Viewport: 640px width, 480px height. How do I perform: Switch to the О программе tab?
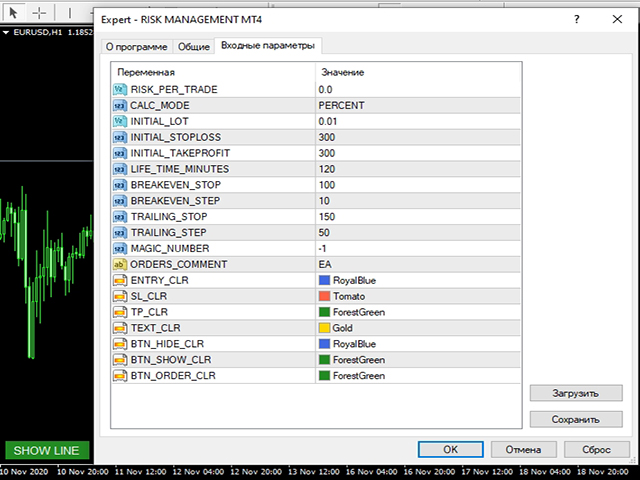point(136,47)
